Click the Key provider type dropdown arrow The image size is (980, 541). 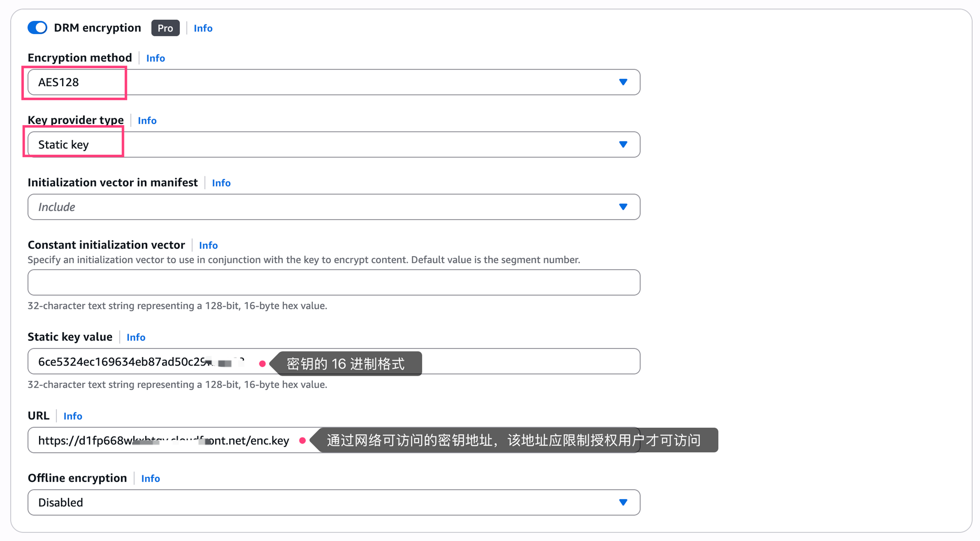(x=623, y=144)
